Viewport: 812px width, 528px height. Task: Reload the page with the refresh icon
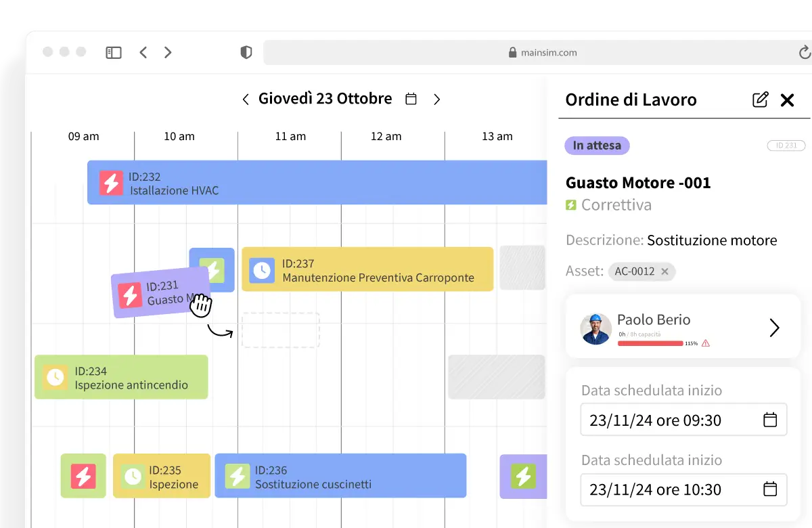click(x=805, y=52)
